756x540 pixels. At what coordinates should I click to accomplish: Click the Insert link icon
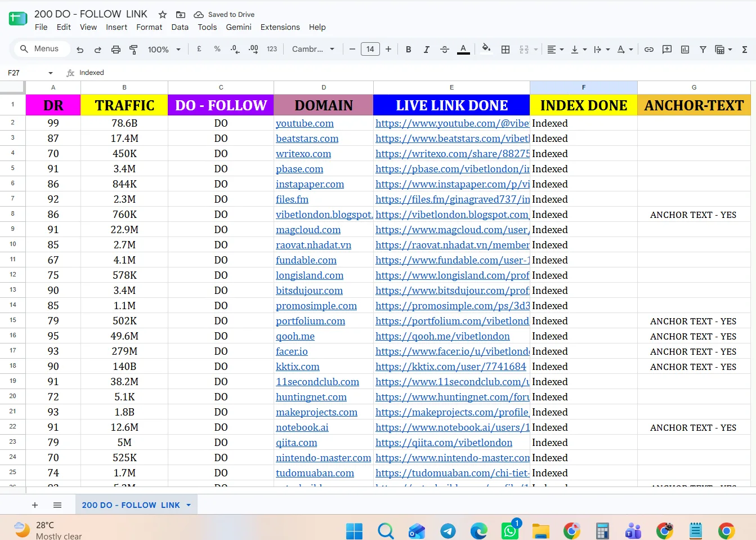(x=649, y=50)
